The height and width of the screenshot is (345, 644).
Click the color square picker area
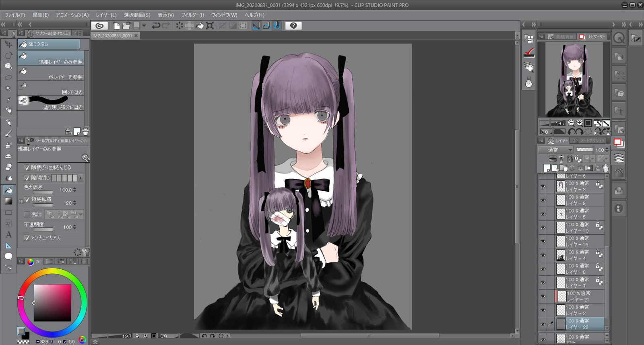(x=52, y=303)
